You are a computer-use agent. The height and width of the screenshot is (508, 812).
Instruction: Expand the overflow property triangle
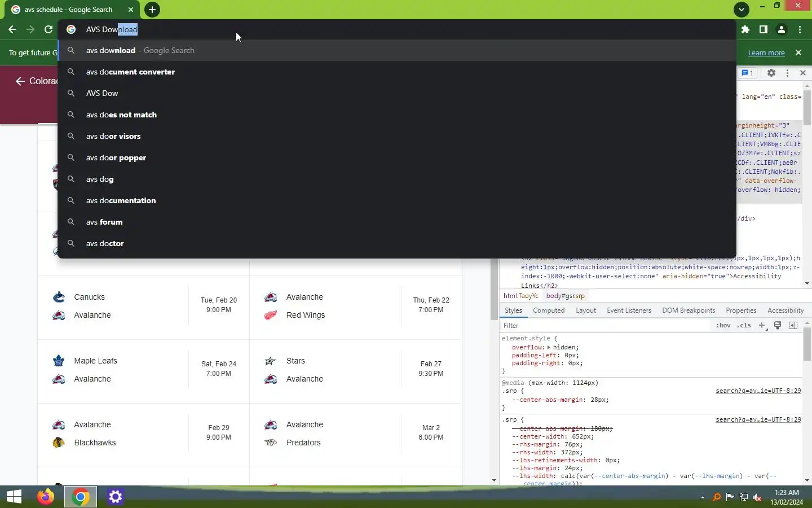[x=549, y=347]
